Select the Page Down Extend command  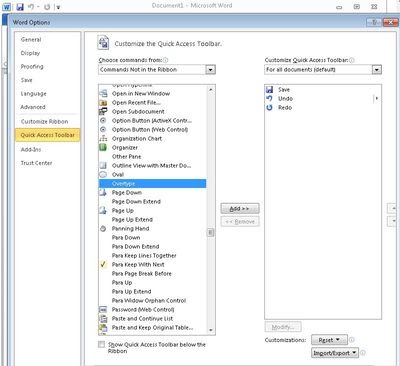pos(136,202)
